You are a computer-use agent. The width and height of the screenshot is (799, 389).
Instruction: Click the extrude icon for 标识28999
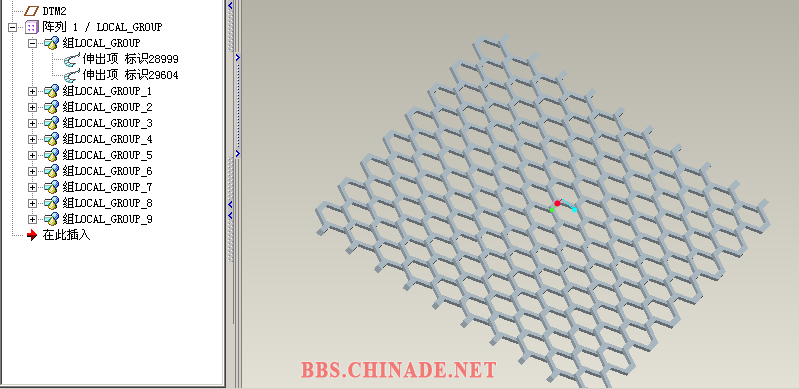71,59
